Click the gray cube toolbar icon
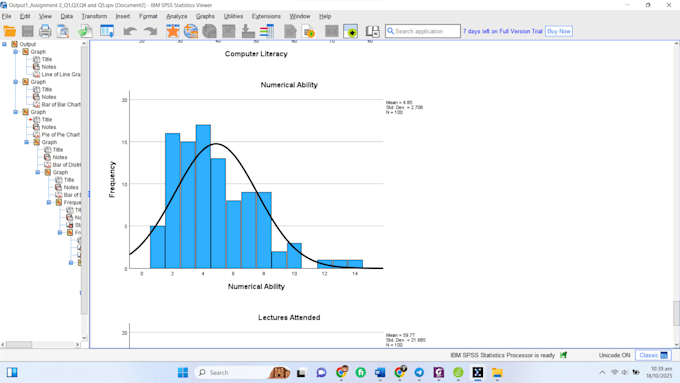This screenshot has width=680, height=383. pos(209,31)
